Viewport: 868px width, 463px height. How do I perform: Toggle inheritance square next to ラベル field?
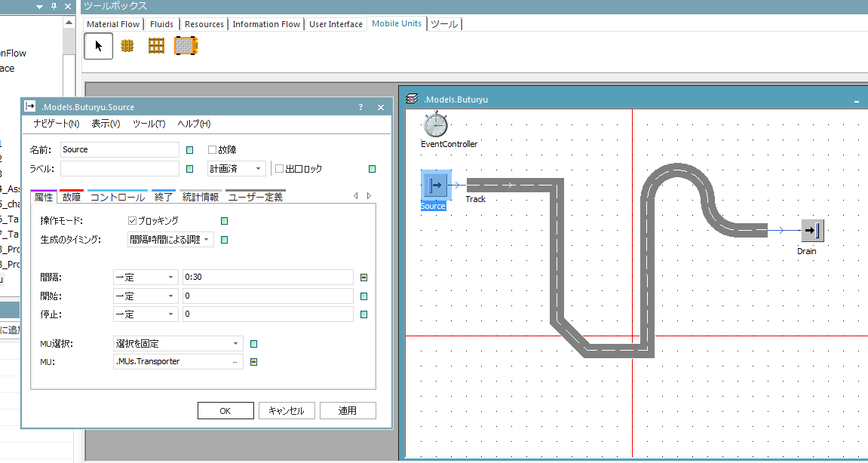pyautogui.click(x=190, y=169)
